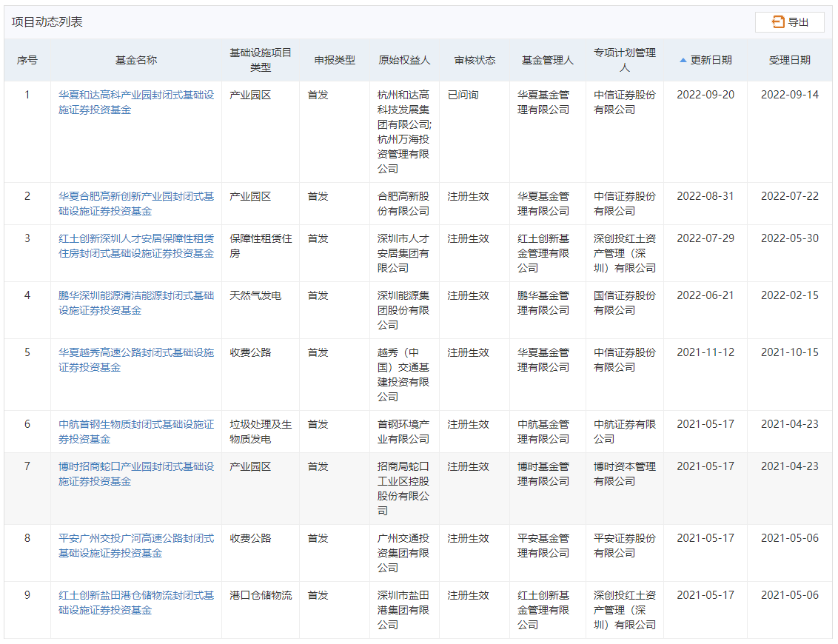838x644 pixels.
Task: Click the 基金名称 column header
Action: pyautogui.click(x=136, y=60)
